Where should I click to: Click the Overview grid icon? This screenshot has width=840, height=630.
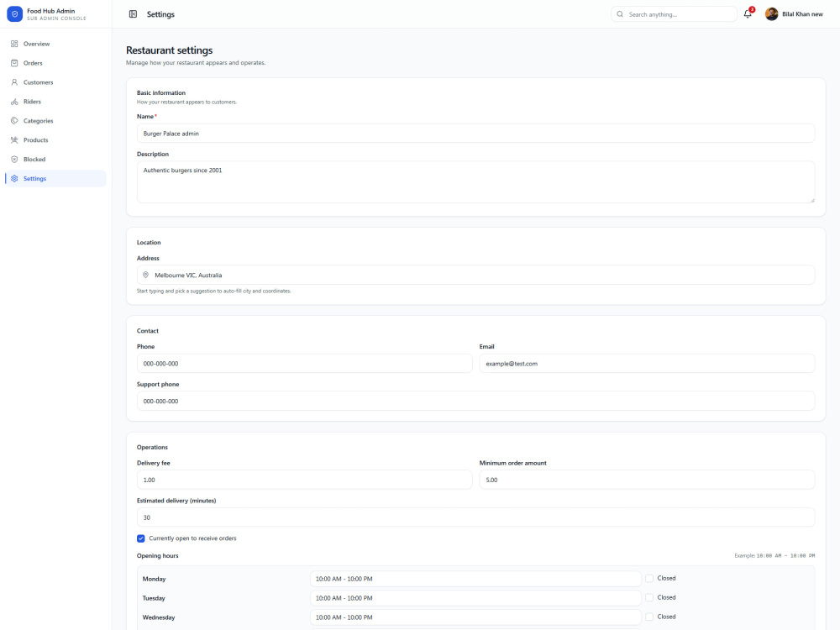click(14, 44)
